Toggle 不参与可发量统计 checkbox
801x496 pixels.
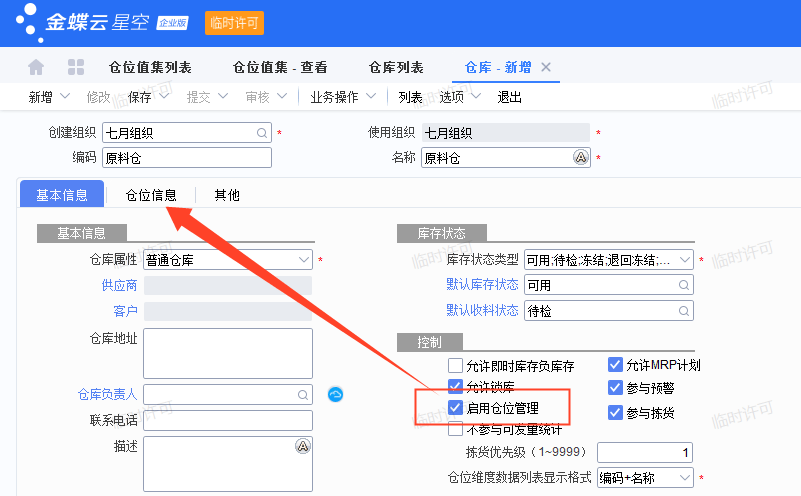(x=455, y=429)
